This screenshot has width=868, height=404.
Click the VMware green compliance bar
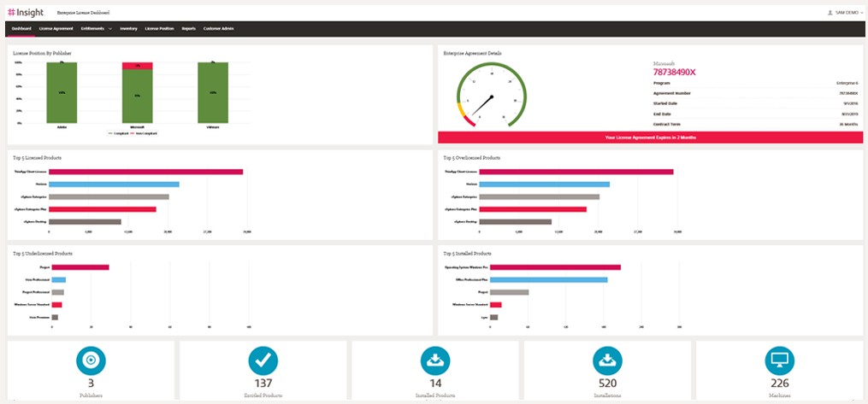pyautogui.click(x=213, y=93)
